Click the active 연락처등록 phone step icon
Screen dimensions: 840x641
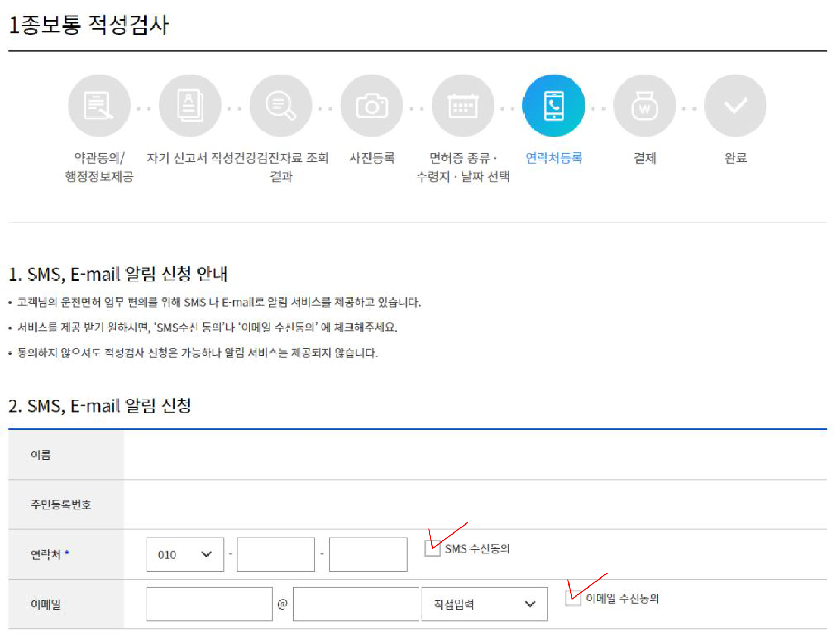point(554,106)
